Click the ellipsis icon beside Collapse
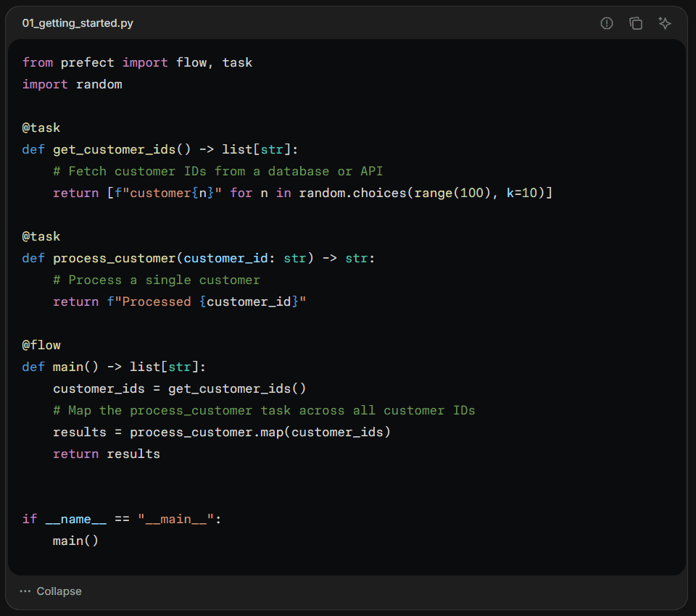The height and width of the screenshot is (616, 696). point(25,591)
